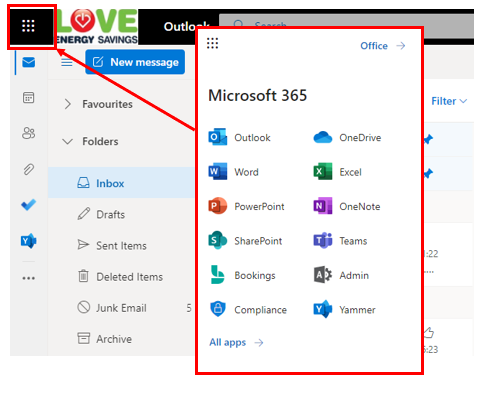Follow the Office link in the launcher

point(383,46)
